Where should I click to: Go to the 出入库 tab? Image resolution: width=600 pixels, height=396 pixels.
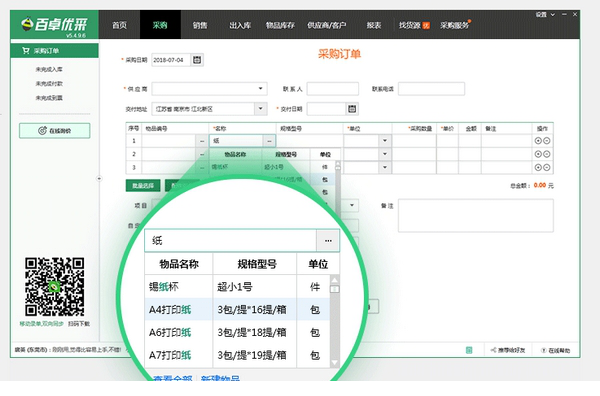[240, 25]
